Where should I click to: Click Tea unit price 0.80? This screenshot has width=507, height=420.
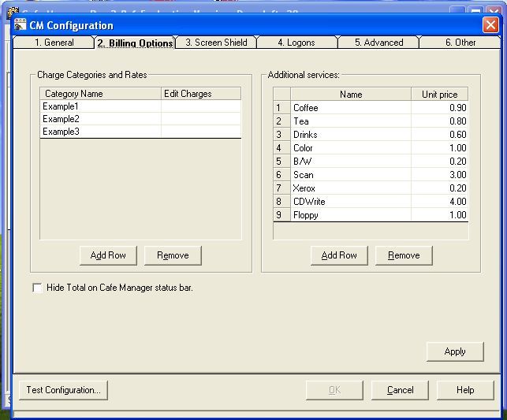[x=439, y=121]
